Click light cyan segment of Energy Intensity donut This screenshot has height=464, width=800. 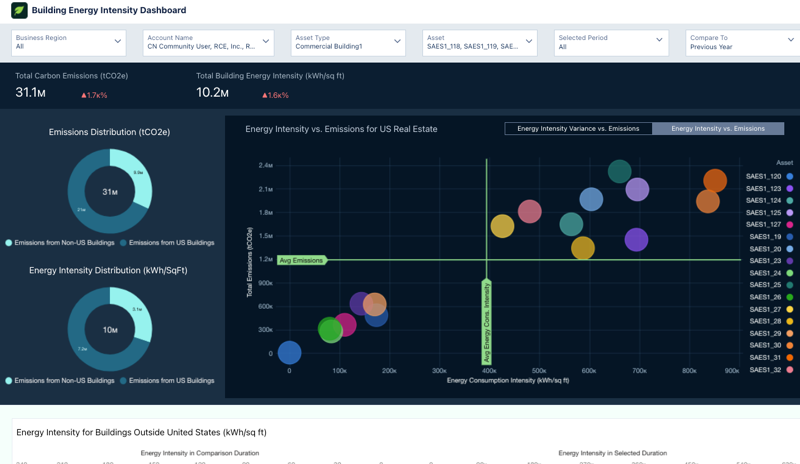click(x=142, y=314)
